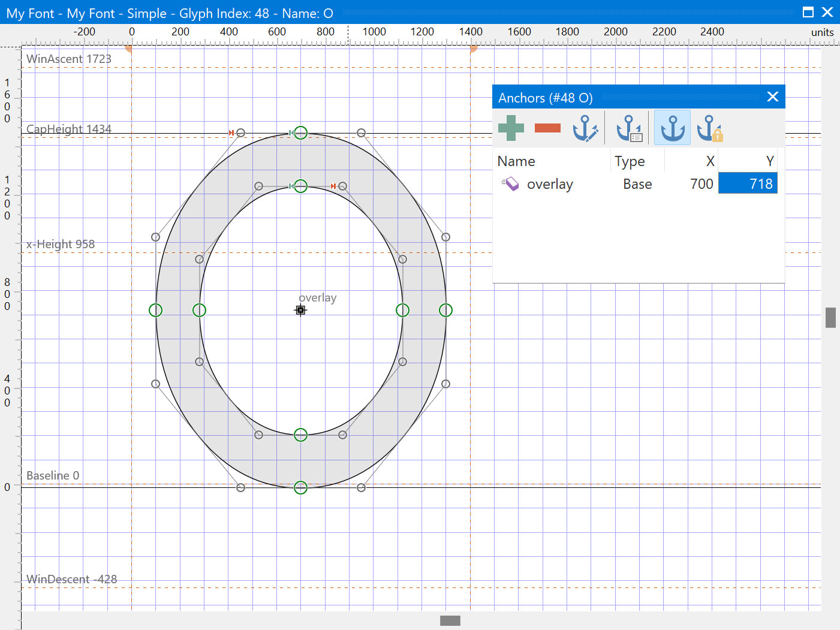Viewport: 840px width, 630px height.
Task: Select the outer rightmost on-curve point
Action: (445, 310)
